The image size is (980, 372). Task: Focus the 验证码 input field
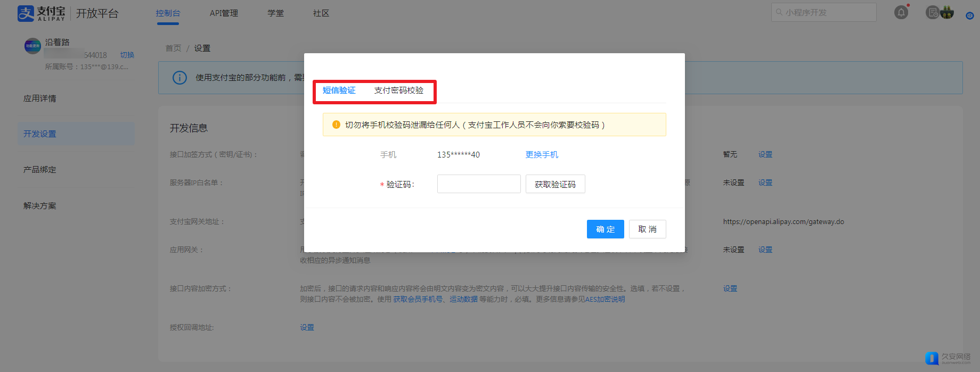pos(478,184)
